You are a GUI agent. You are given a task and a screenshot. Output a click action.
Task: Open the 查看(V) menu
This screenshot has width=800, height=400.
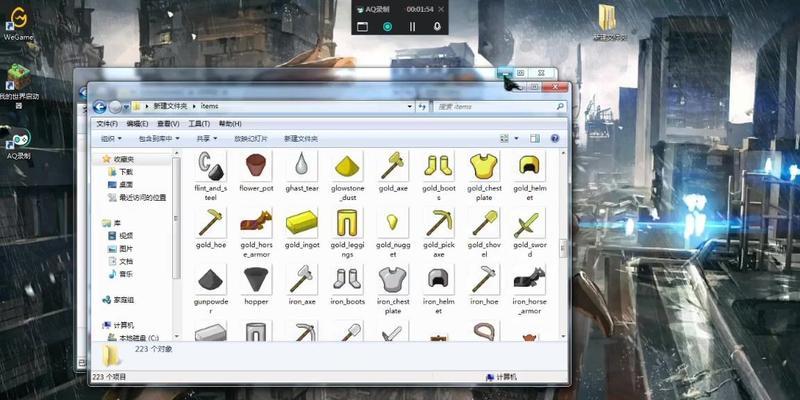click(x=168, y=124)
